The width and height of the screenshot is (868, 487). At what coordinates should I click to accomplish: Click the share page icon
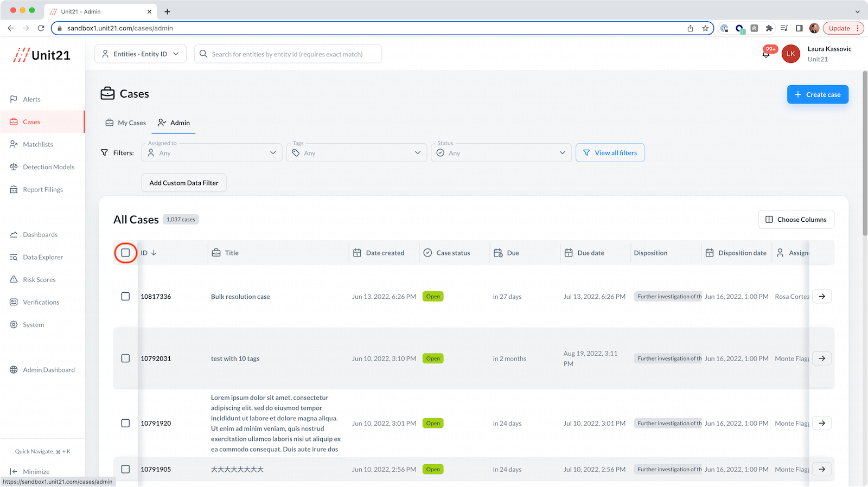690,28
